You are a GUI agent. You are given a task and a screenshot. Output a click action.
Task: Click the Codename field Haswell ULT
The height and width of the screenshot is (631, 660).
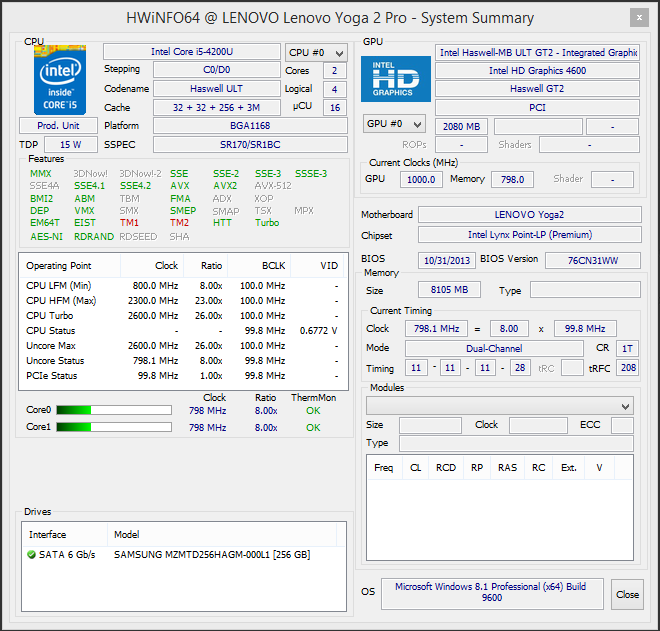click(217, 88)
